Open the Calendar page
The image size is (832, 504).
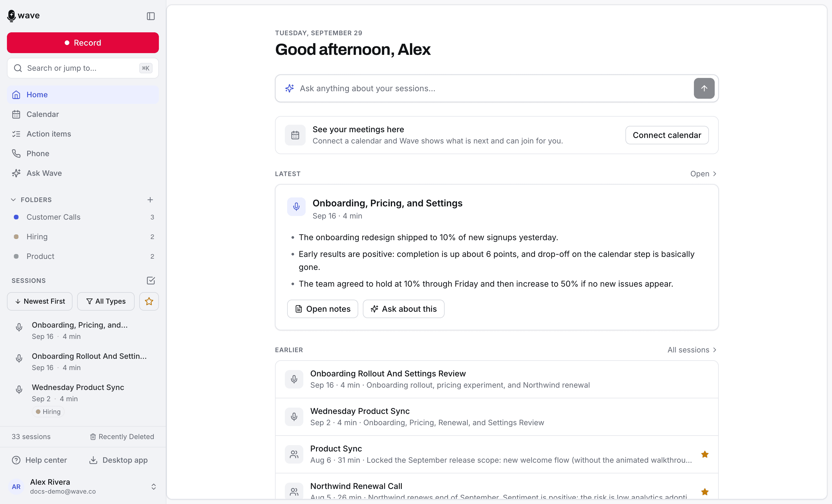[x=83, y=114]
